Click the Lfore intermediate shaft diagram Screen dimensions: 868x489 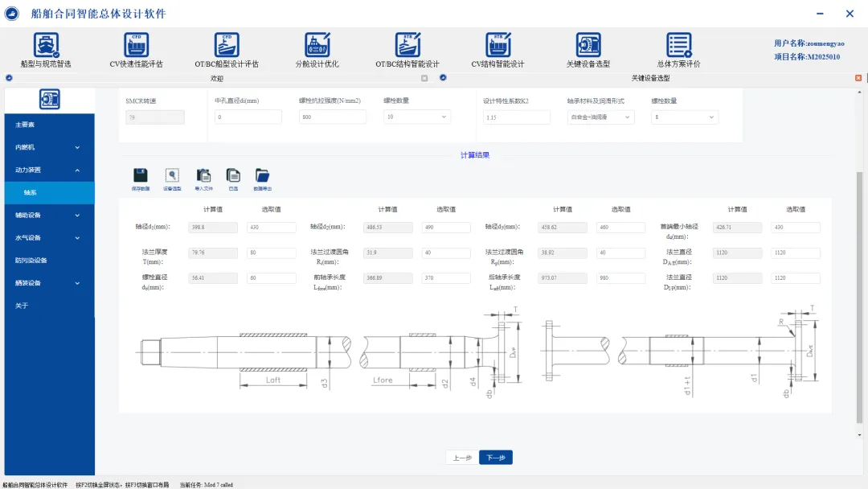440,353
